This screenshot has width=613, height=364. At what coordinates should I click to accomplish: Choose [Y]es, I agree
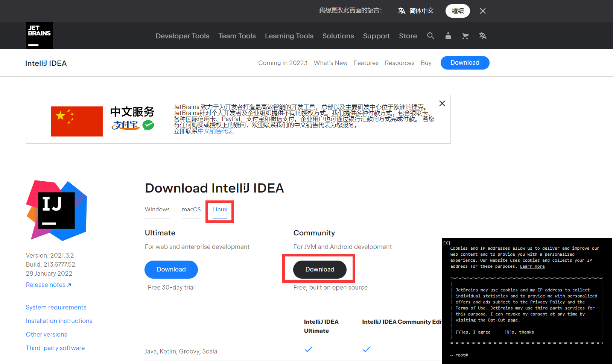(x=473, y=332)
